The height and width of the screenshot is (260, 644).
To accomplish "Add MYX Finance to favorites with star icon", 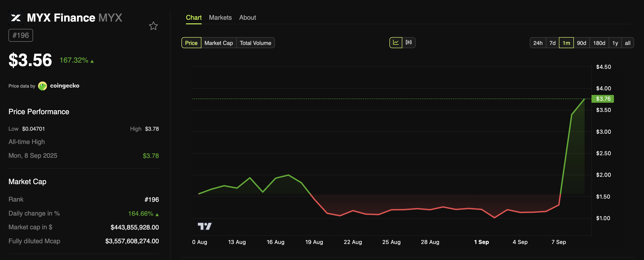I will [x=153, y=26].
